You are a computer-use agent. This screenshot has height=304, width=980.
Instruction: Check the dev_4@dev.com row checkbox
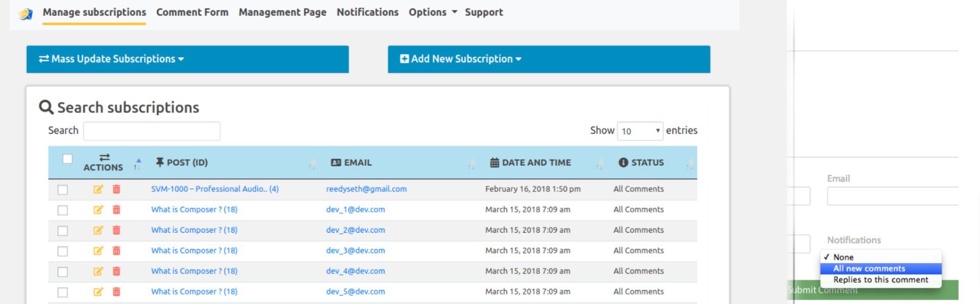click(63, 272)
